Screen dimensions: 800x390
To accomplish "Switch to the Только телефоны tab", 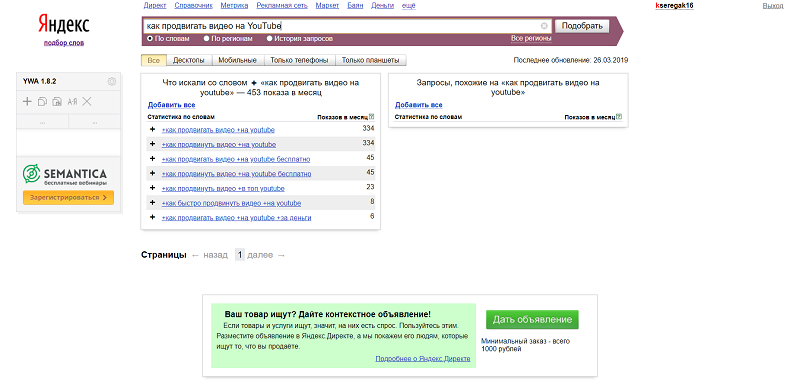I will [x=299, y=60].
